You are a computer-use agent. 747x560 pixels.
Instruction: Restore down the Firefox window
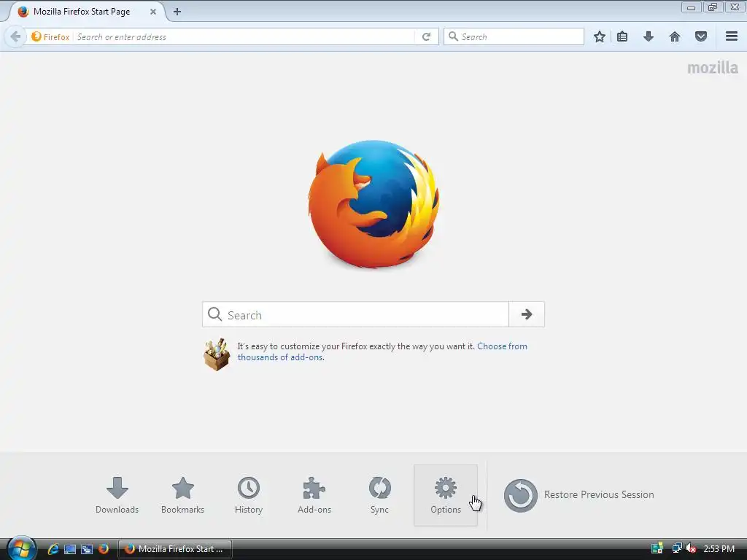(713, 7)
